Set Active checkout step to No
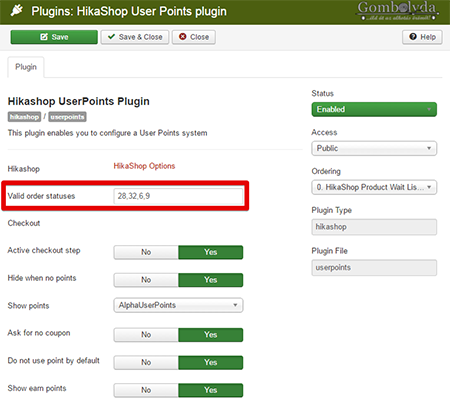450x411 pixels. 146,252
